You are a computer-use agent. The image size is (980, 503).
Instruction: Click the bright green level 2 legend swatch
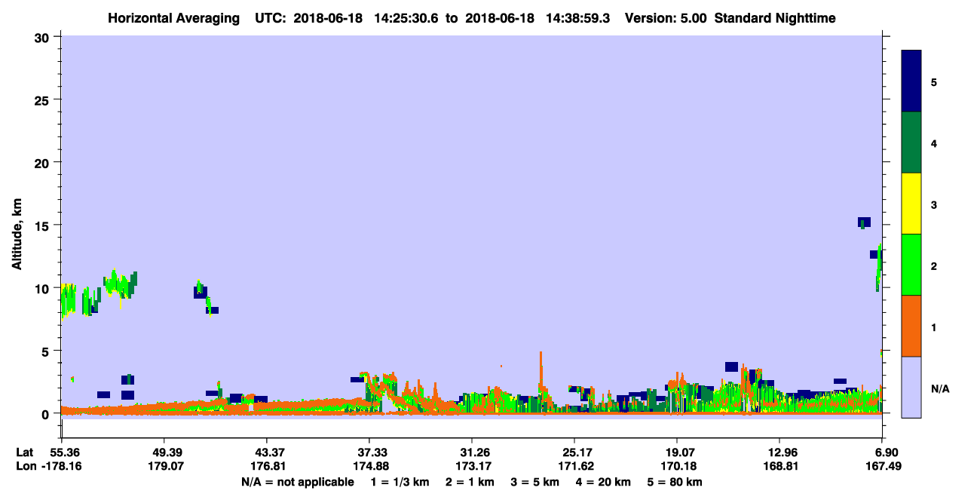tap(911, 265)
